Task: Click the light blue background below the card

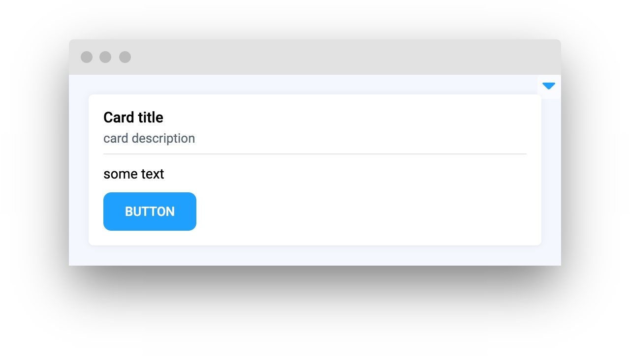Action: 315,256
